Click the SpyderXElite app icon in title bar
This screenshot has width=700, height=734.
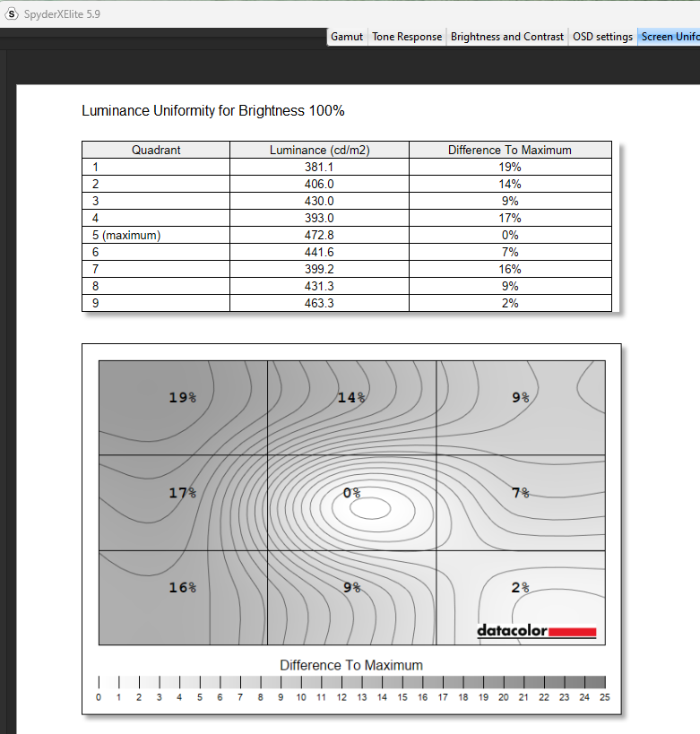point(12,13)
